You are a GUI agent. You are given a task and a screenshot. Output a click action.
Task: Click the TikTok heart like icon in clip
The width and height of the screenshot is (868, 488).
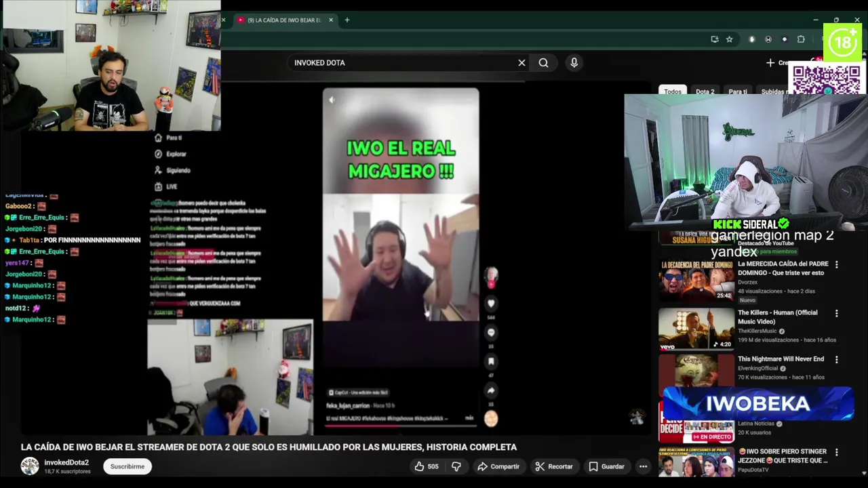coord(491,304)
